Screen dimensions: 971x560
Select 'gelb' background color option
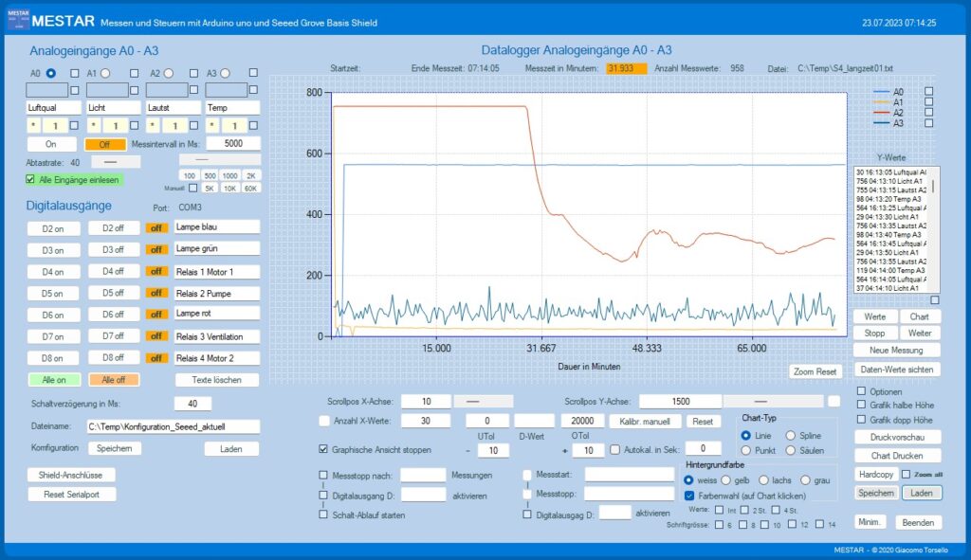(724, 480)
